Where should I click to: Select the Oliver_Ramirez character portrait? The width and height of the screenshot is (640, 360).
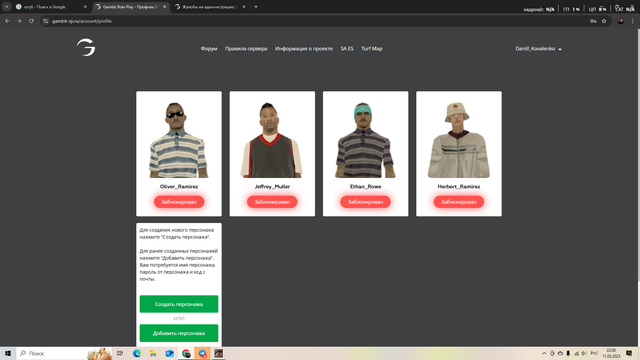[x=178, y=140]
